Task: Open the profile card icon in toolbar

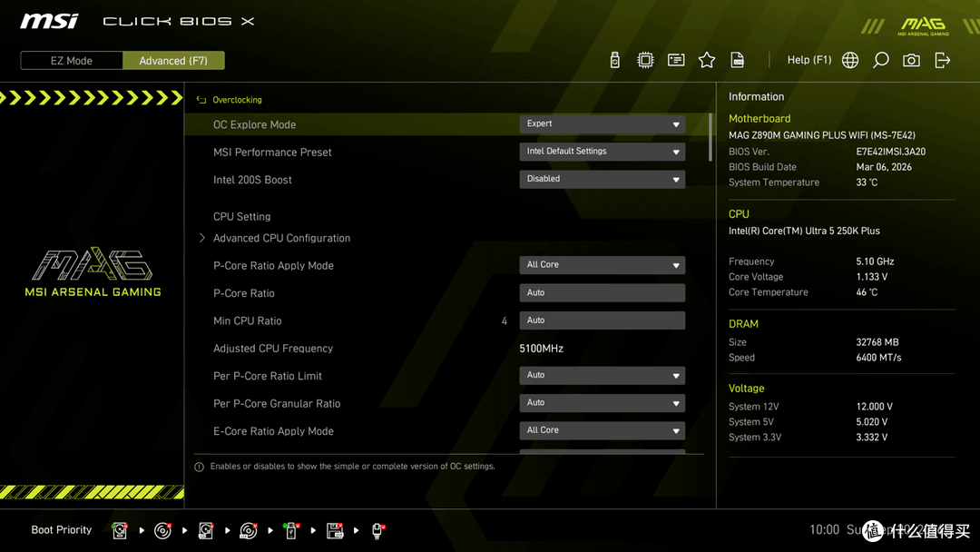Action: tap(676, 60)
